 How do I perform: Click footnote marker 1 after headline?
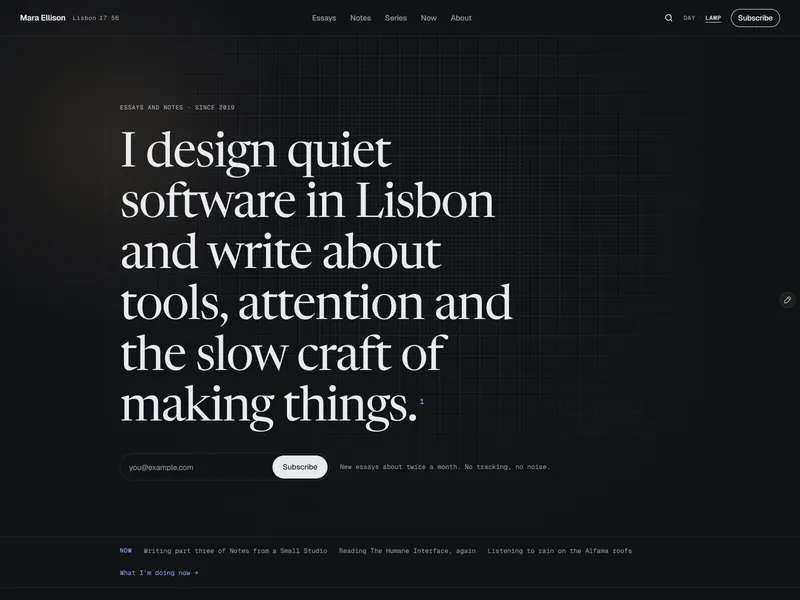coord(421,402)
